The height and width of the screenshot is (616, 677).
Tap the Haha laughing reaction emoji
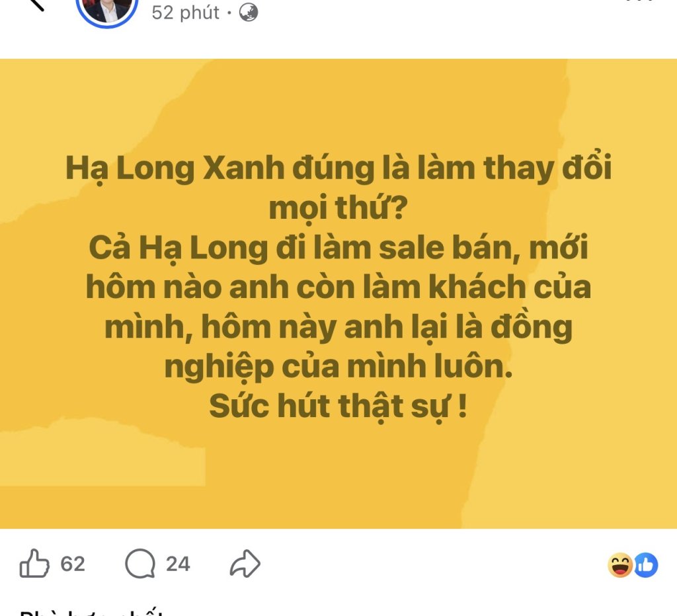pos(620,564)
